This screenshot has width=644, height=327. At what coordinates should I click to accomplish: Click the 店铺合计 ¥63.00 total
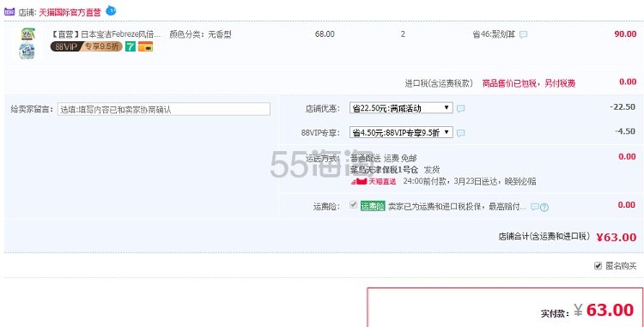point(616,237)
